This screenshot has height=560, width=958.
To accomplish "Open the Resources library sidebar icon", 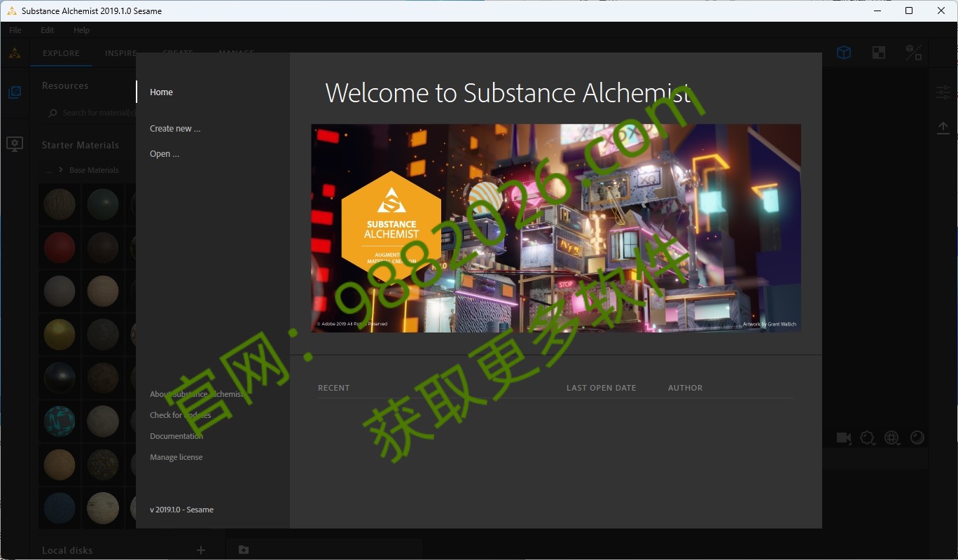I will [15, 92].
